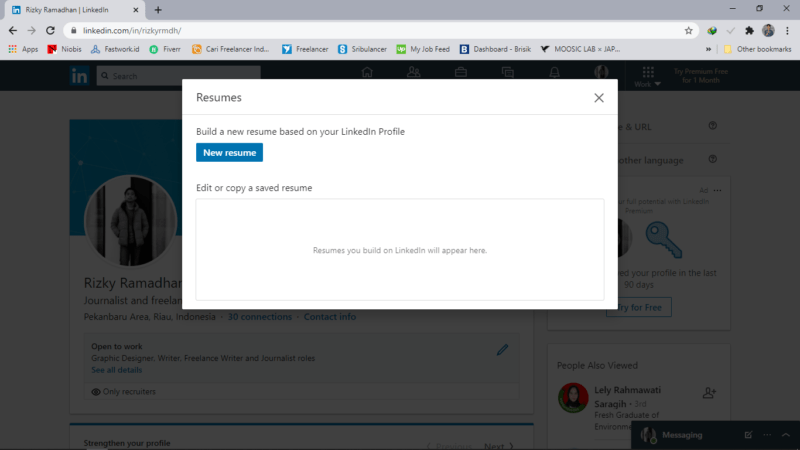
Task: Click the Try for Free button
Action: click(x=639, y=307)
